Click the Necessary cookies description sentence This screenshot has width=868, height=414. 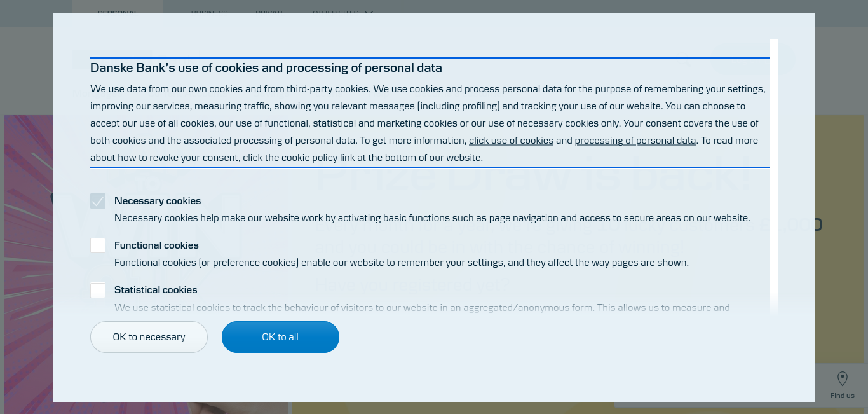pos(432,218)
